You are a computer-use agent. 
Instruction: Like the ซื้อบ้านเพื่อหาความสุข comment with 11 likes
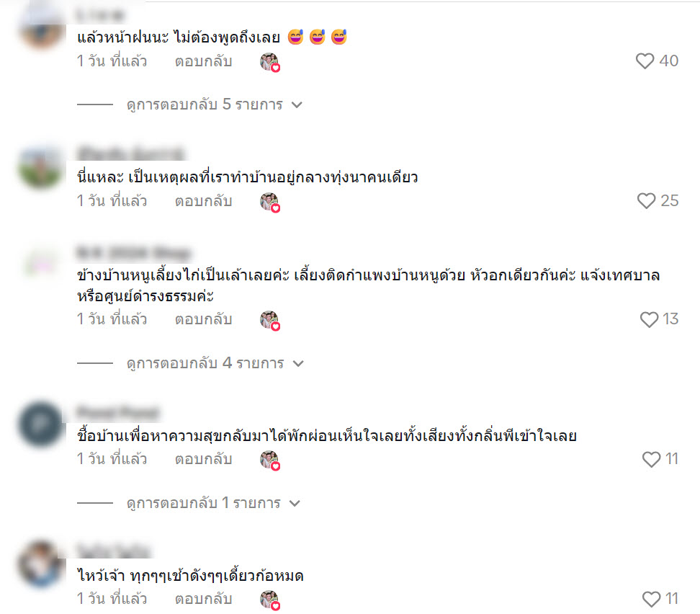tap(651, 459)
